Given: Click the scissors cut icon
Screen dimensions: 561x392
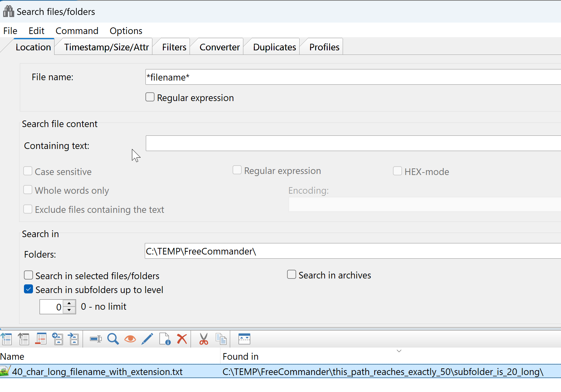Looking at the screenshot, I should coord(203,339).
